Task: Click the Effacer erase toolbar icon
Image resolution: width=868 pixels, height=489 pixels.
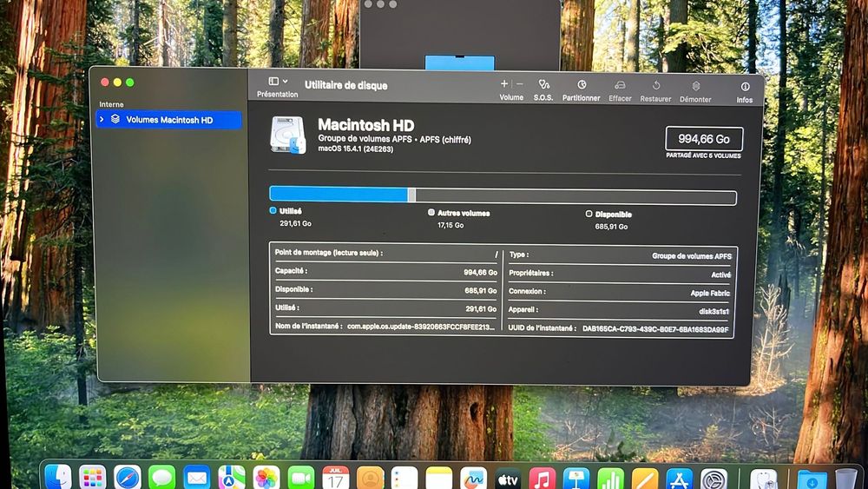Action: tap(620, 85)
